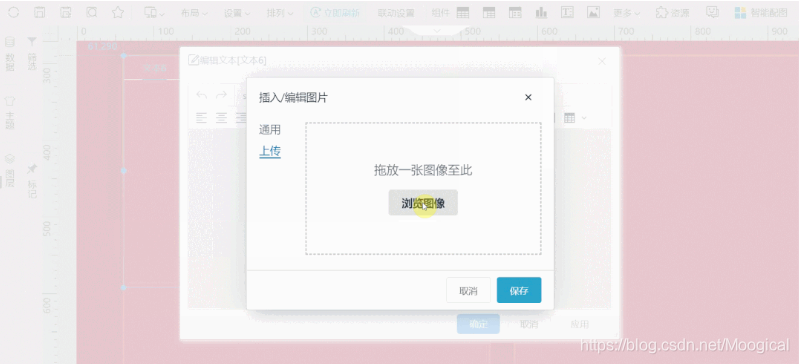Insert the third table component icon
799x364 pixels.
(515, 13)
